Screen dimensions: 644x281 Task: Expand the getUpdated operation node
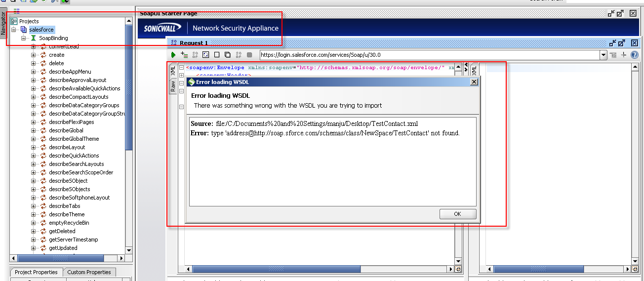(34, 248)
